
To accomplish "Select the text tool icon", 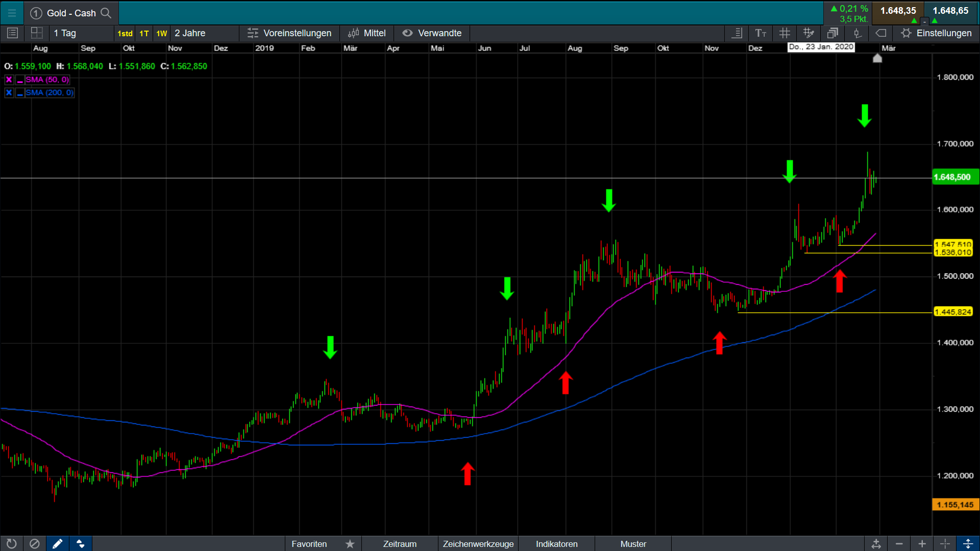I will point(761,33).
